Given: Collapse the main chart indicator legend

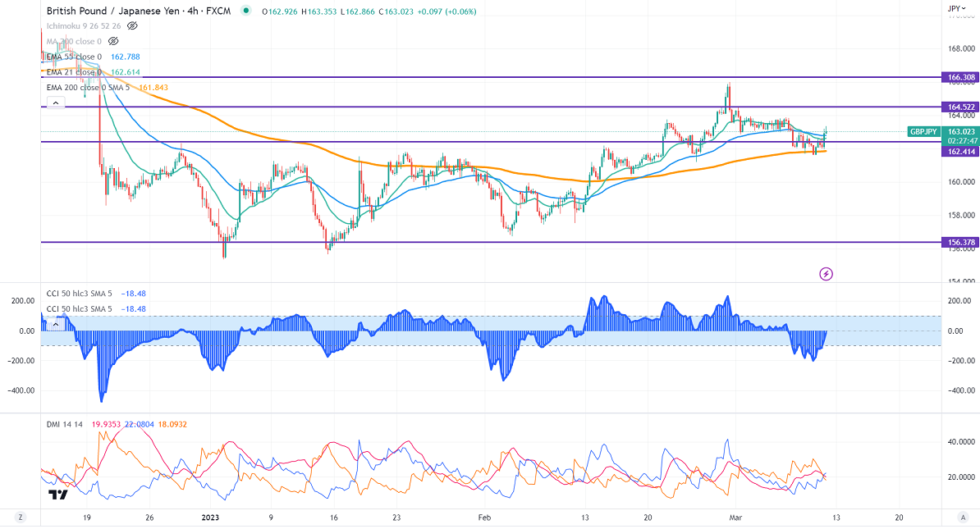Looking at the screenshot, I should point(55,103).
